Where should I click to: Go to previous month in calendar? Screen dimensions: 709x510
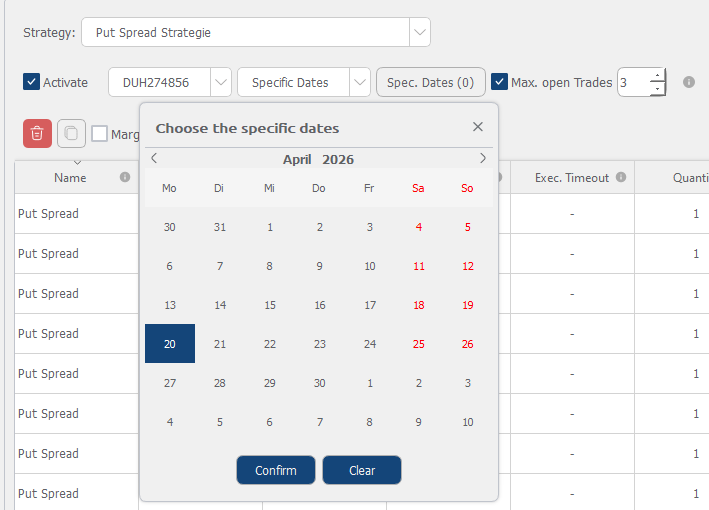click(154, 159)
